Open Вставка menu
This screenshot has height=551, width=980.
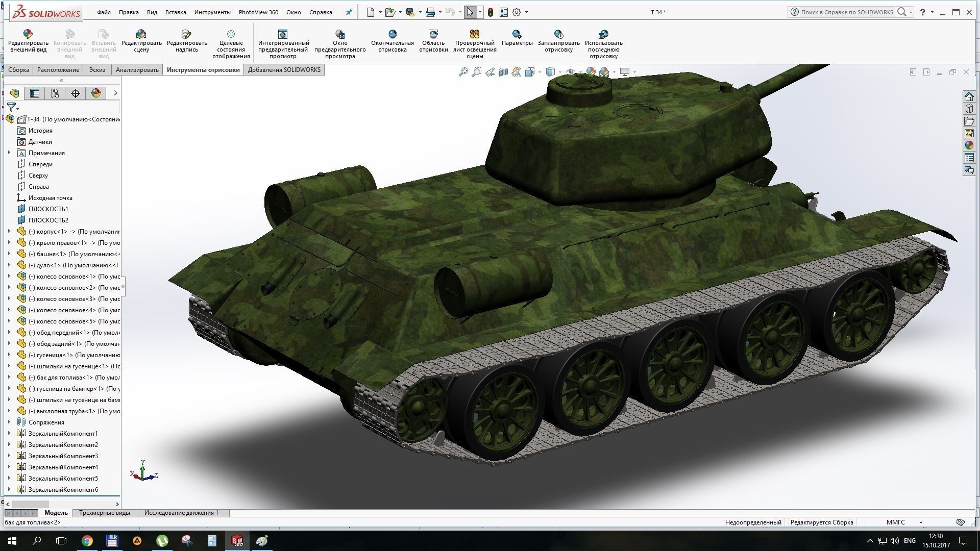(176, 12)
